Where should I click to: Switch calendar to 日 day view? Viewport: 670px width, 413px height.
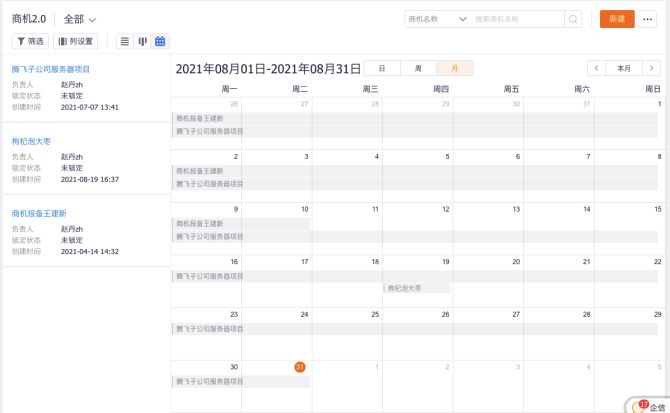(382, 68)
